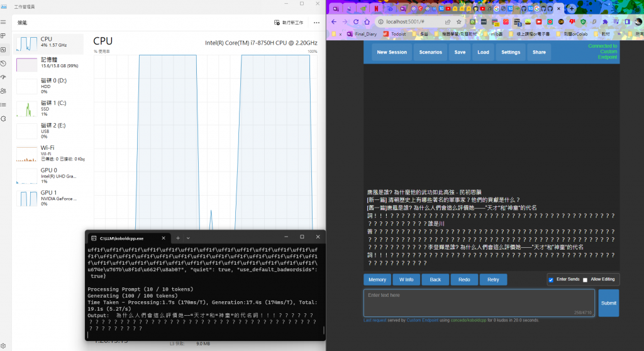Share this page via address bar icon
The image size is (644, 351).
tap(448, 22)
